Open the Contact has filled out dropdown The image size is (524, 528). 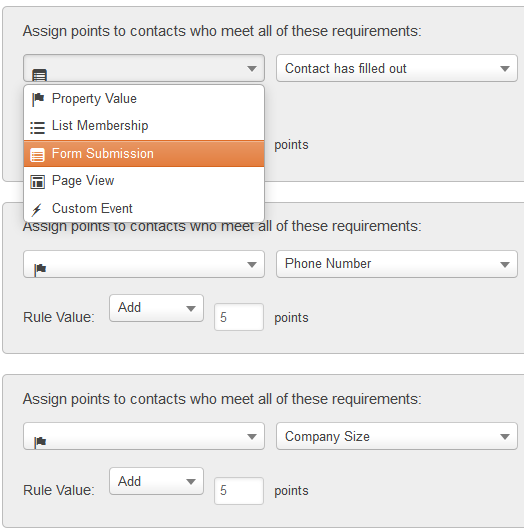click(397, 68)
